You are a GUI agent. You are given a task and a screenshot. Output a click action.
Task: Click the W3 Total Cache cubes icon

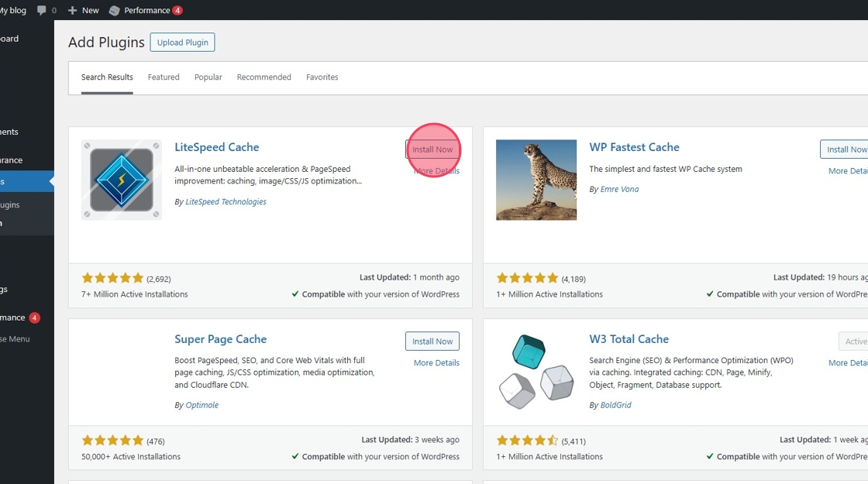tap(536, 372)
